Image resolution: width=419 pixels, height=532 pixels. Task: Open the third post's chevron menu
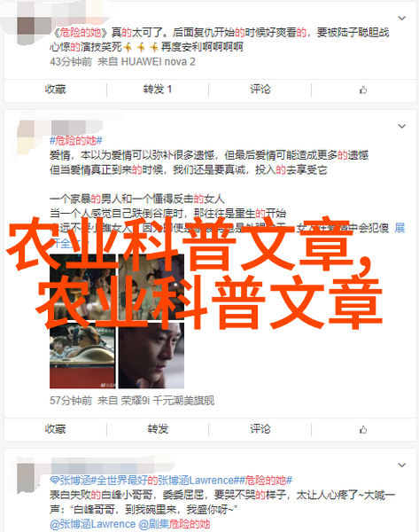[x=401, y=465]
